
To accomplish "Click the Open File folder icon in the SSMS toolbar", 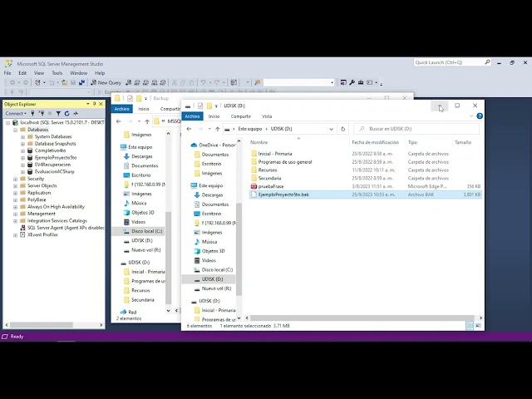I will coord(65,82).
